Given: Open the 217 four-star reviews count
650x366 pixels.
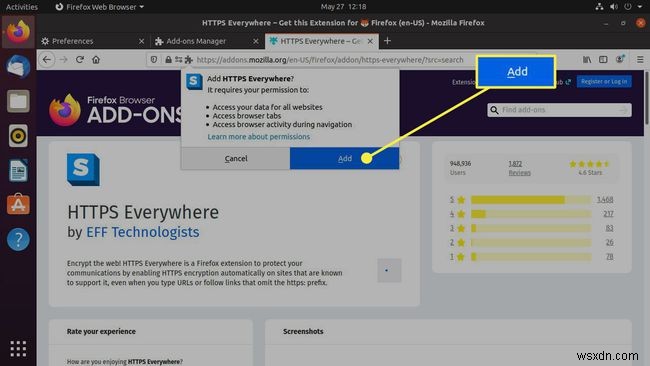Looking at the screenshot, I should (x=608, y=214).
